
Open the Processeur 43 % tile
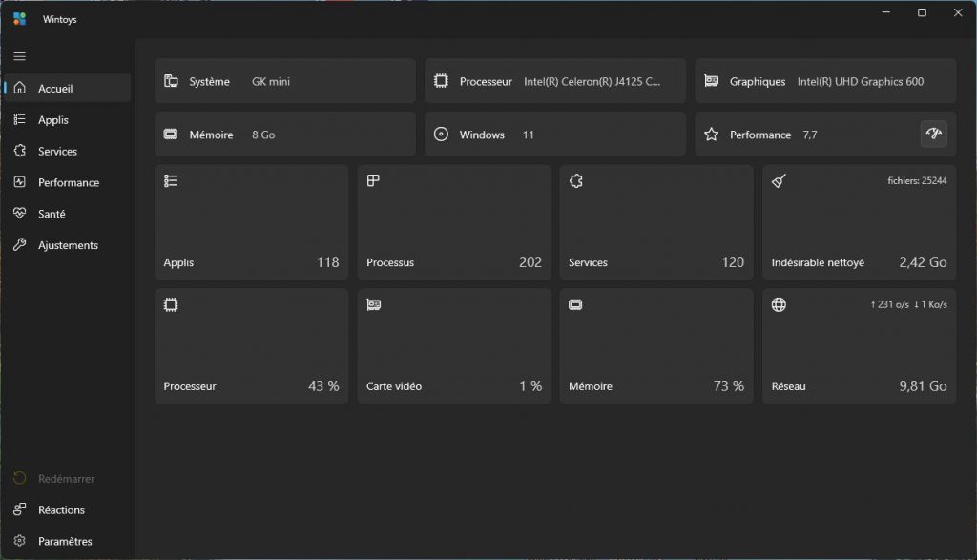(x=251, y=345)
